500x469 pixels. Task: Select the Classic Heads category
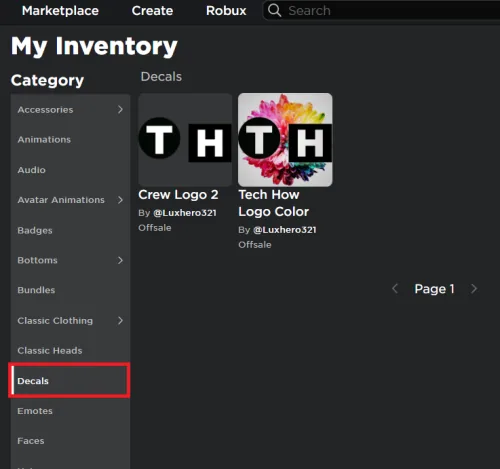(70, 350)
